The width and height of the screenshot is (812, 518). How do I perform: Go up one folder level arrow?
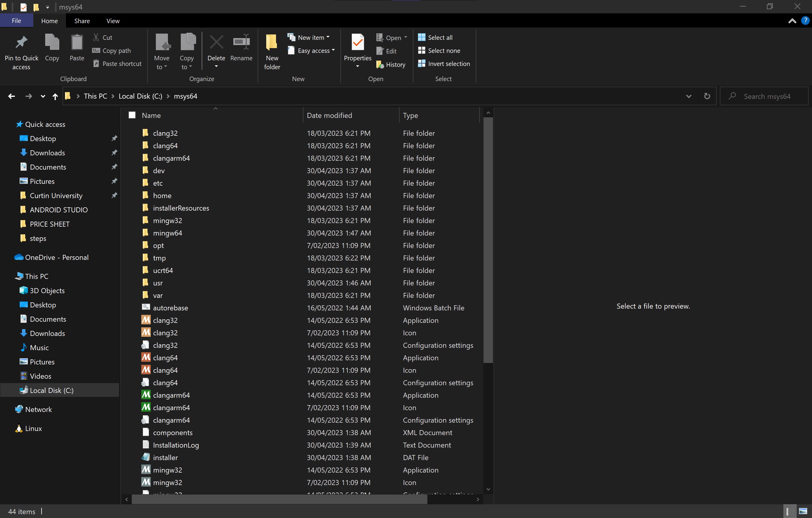pyautogui.click(x=55, y=97)
